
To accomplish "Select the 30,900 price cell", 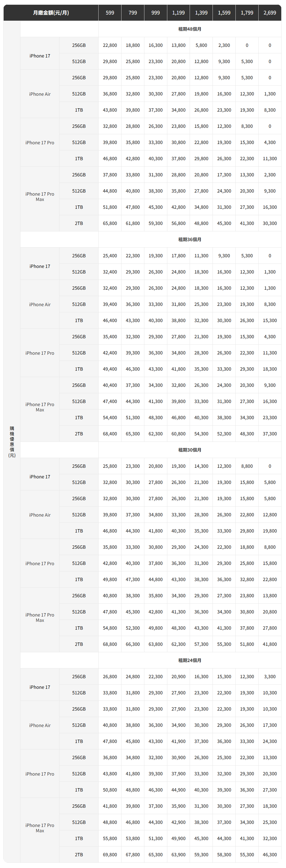I will 178,757.
